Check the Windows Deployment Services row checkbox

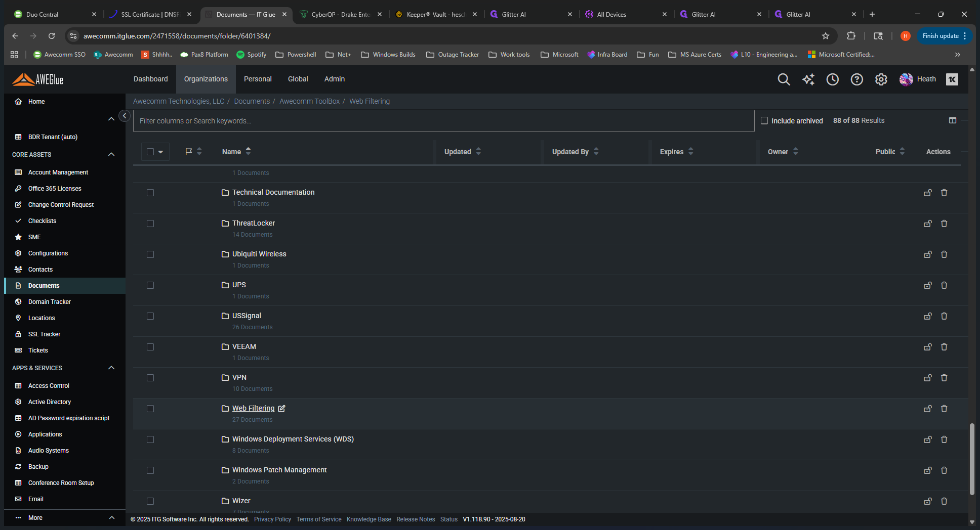pyautogui.click(x=150, y=439)
